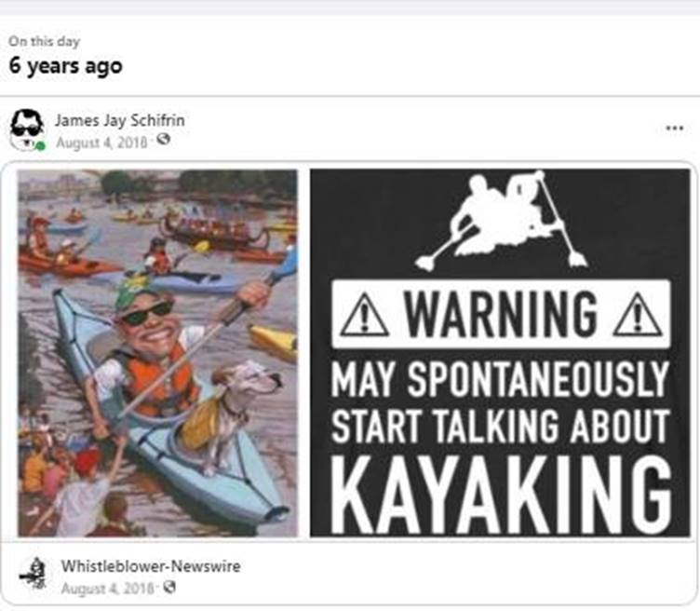Viewport: 700px width, 611px height.
Task: Click the globe icon next to the bottom date
Action: click(169, 586)
